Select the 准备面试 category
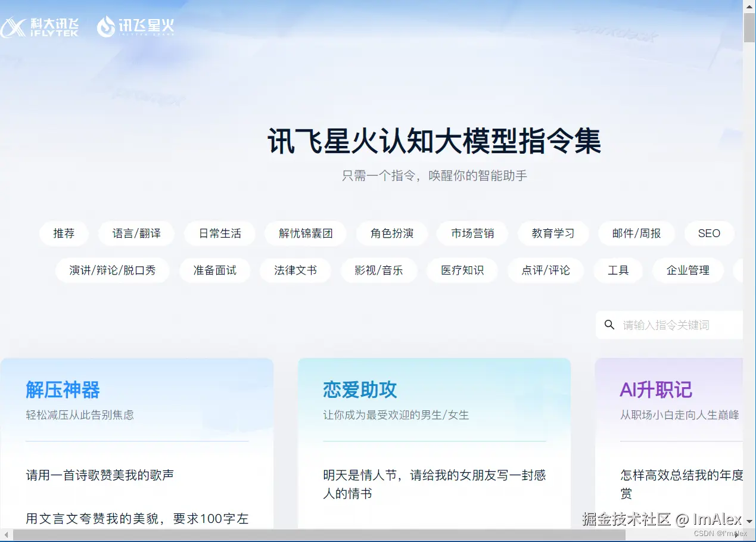Viewport: 756px width, 542px height. [214, 270]
